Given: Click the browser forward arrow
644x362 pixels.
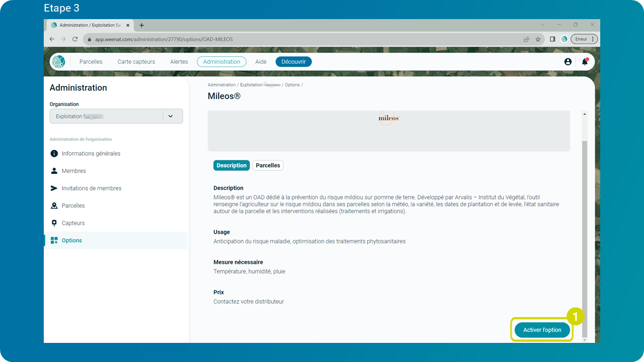Looking at the screenshot, I should click(x=63, y=39).
